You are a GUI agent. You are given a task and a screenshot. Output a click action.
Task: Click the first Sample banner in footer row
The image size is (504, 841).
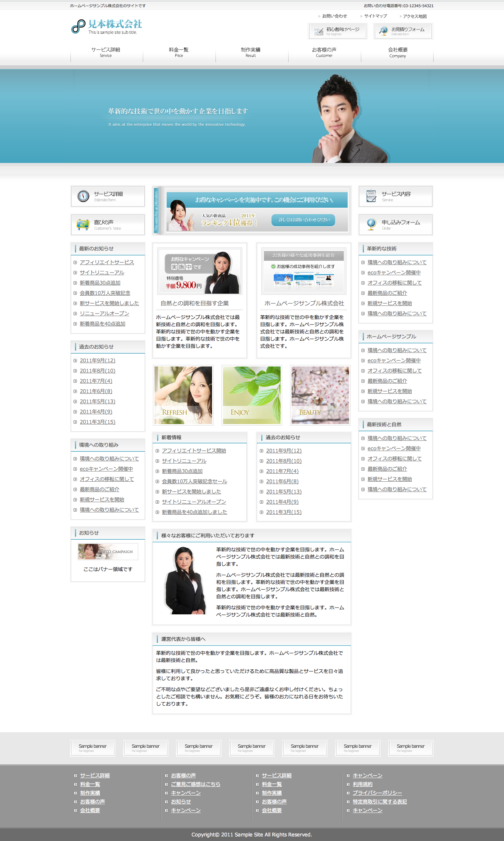coord(93,748)
